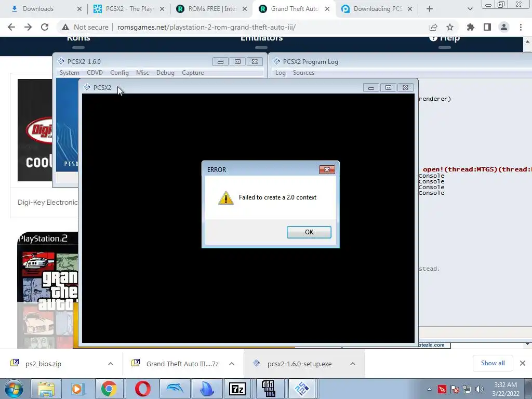Image resolution: width=532 pixels, height=399 pixels.
Task: Click Chrome icon on taskbar
Action: click(109, 389)
